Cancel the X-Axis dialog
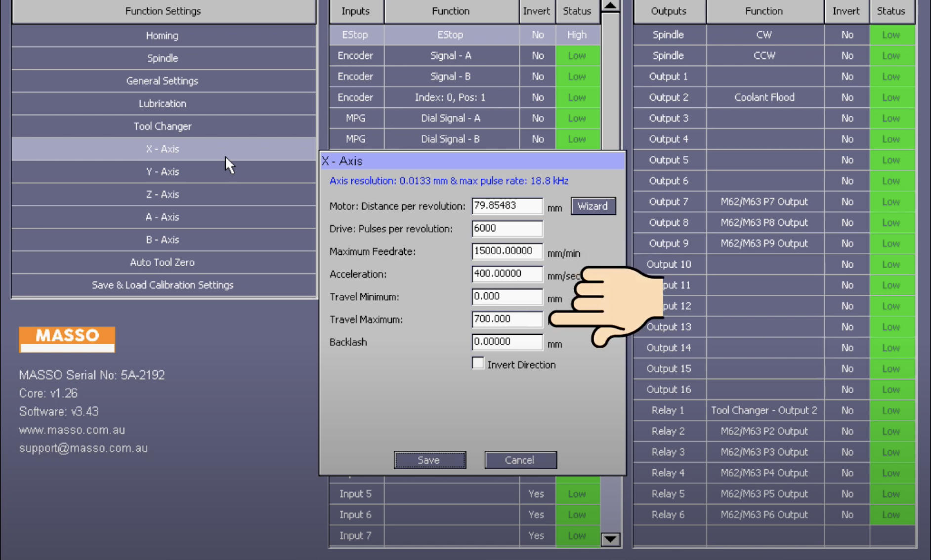 520,460
